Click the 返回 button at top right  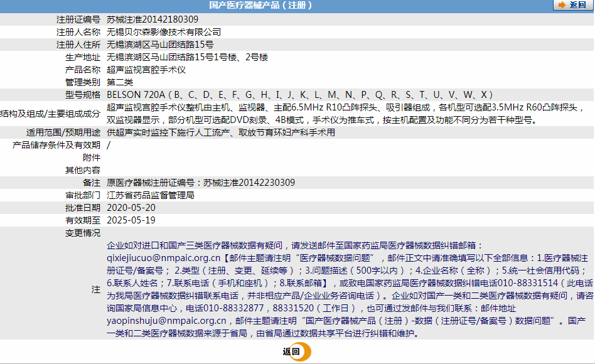[572, 5]
